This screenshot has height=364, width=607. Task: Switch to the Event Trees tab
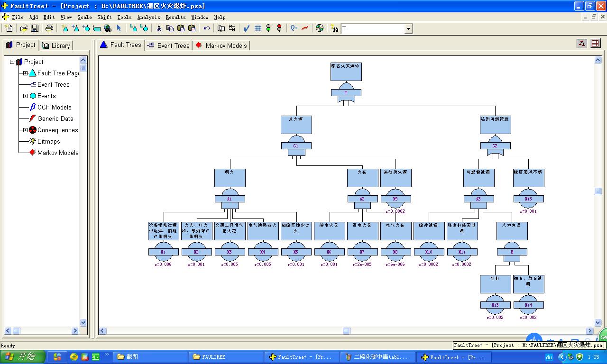tap(168, 45)
